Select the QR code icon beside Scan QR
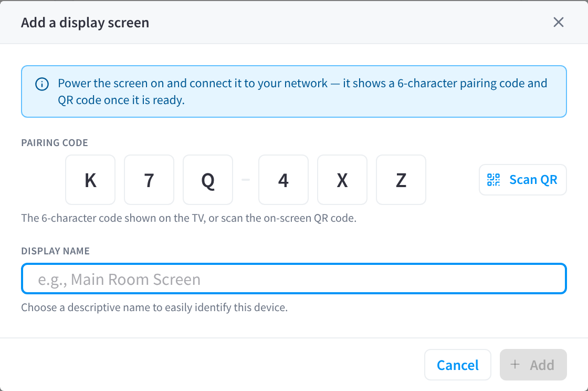Image resolution: width=588 pixels, height=391 pixels. (493, 180)
